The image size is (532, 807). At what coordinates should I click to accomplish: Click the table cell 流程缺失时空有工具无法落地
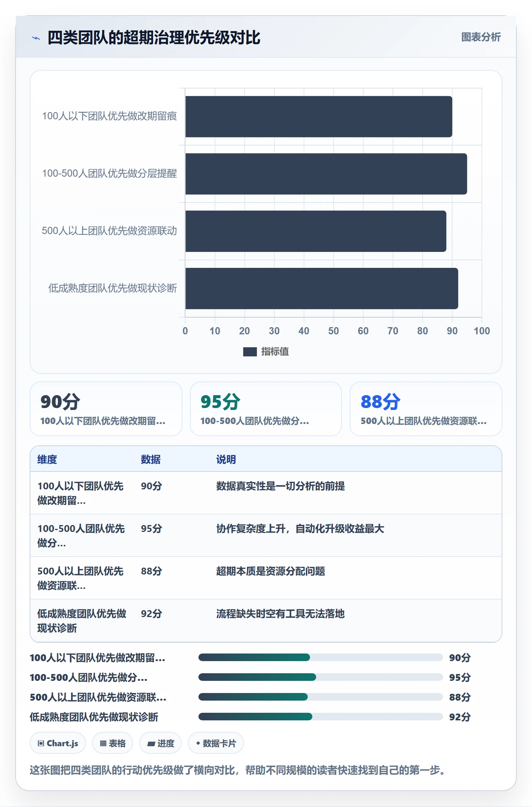click(280, 614)
